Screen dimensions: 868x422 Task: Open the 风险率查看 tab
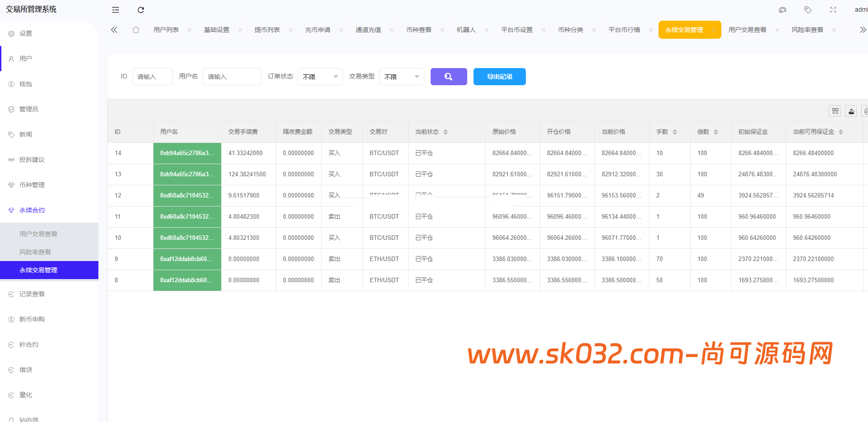(x=808, y=29)
